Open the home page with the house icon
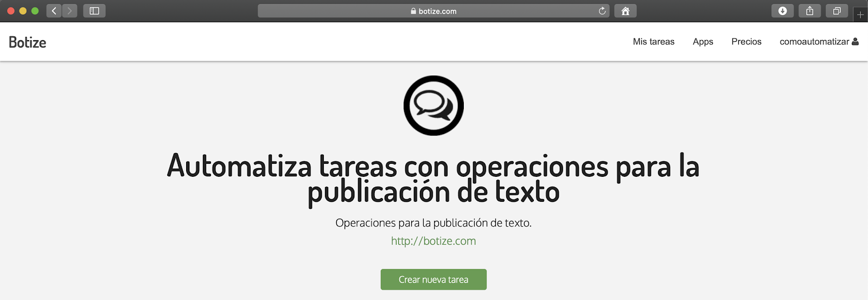868x300 pixels. point(626,11)
